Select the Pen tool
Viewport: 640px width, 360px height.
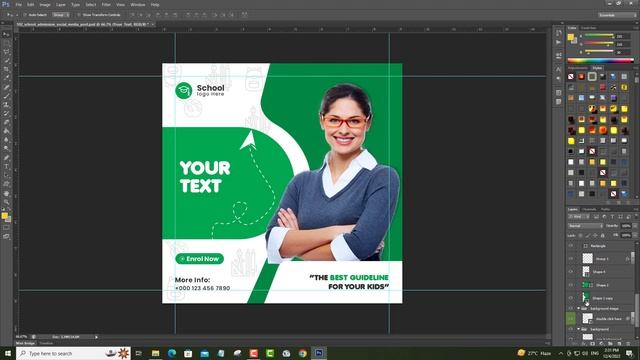[x=6, y=158]
